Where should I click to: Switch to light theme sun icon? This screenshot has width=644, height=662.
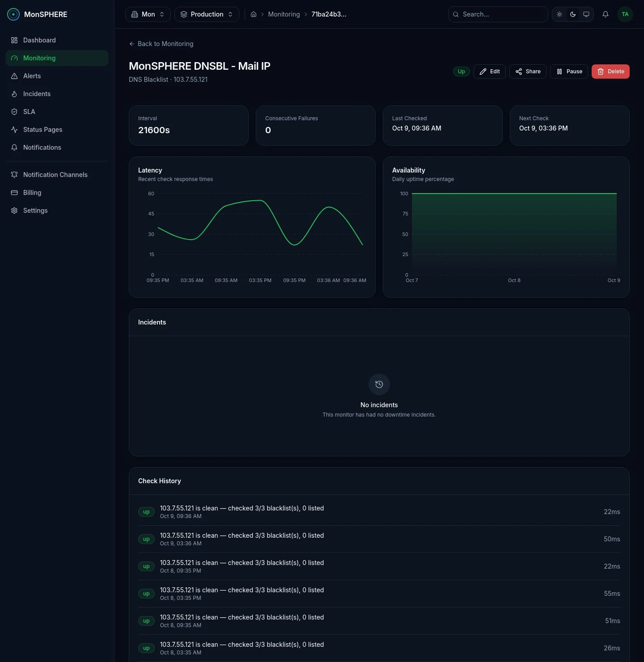click(559, 14)
